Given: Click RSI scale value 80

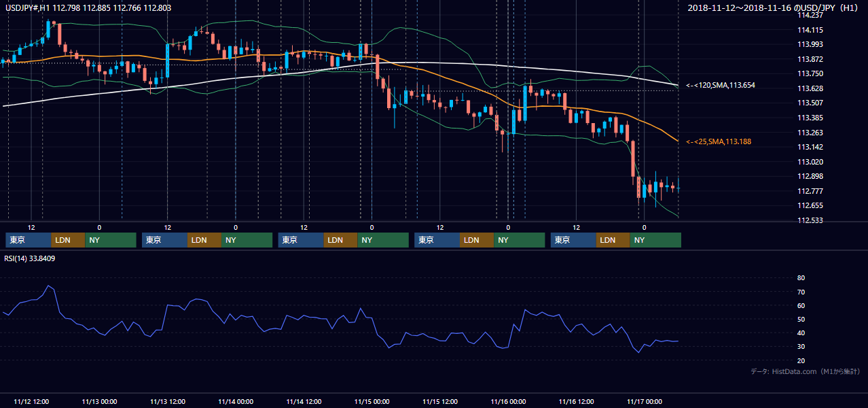Looking at the screenshot, I should click(801, 278).
